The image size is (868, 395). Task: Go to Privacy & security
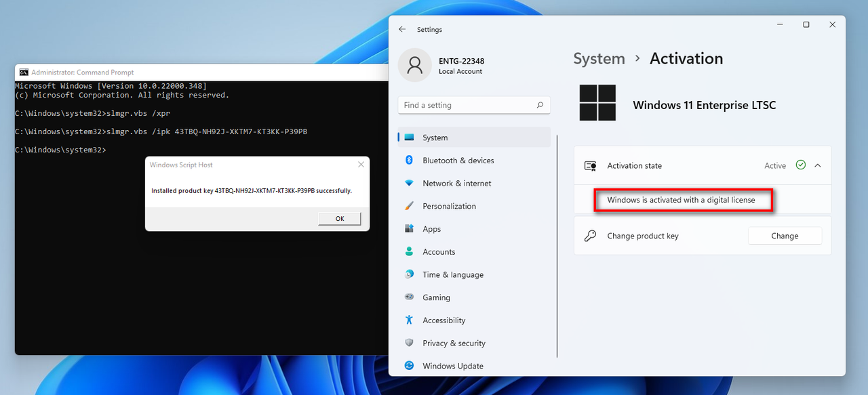pyautogui.click(x=474, y=343)
